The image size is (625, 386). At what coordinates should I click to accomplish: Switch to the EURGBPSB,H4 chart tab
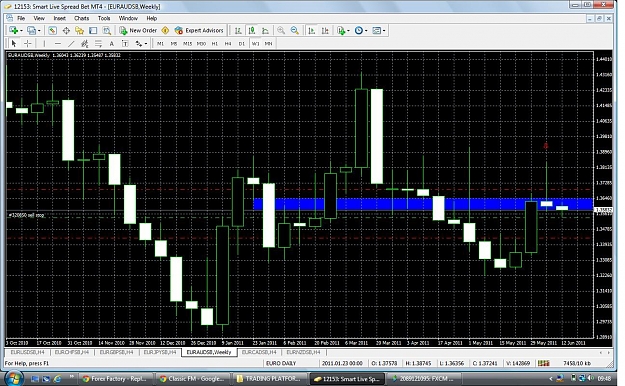[x=116, y=353]
